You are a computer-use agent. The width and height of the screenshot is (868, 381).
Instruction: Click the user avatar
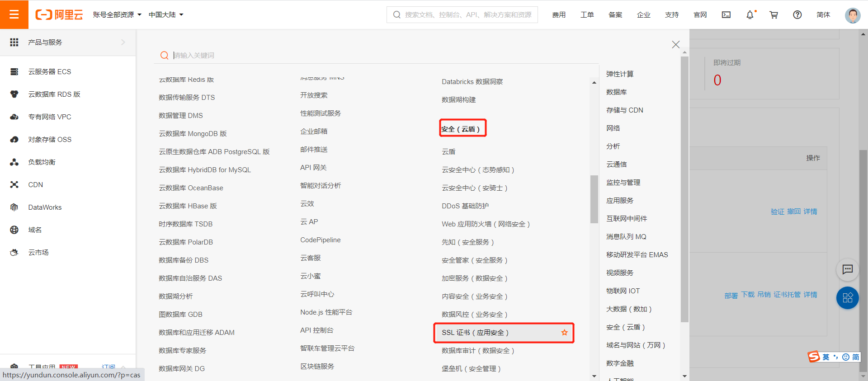(x=853, y=15)
